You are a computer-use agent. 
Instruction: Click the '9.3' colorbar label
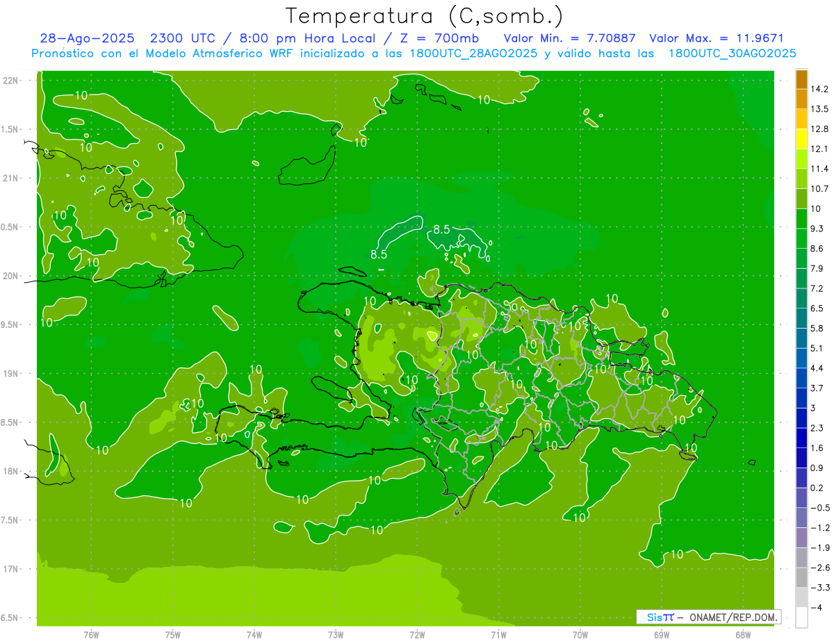point(817,229)
